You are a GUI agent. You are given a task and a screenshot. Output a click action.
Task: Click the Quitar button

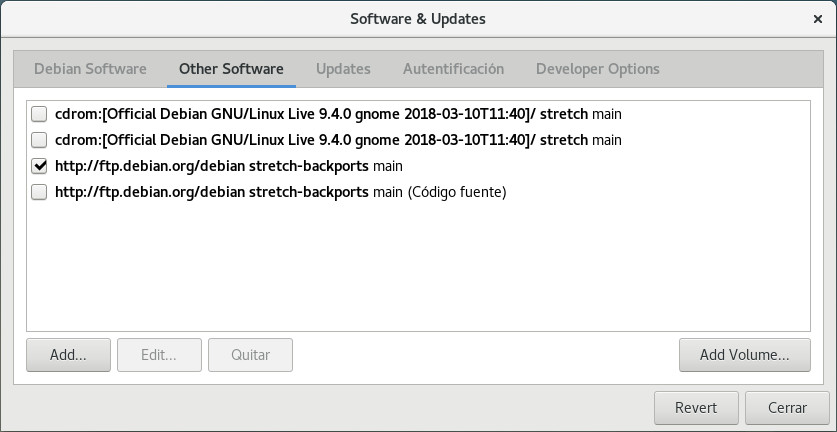[250, 355]
